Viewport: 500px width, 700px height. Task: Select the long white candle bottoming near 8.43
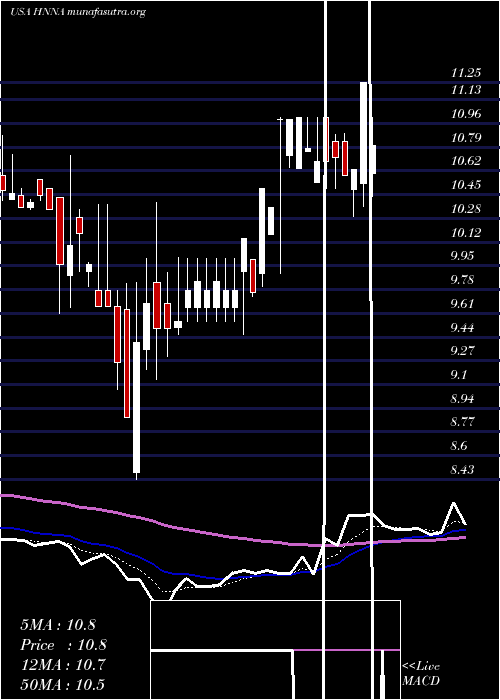pos(136,407)
